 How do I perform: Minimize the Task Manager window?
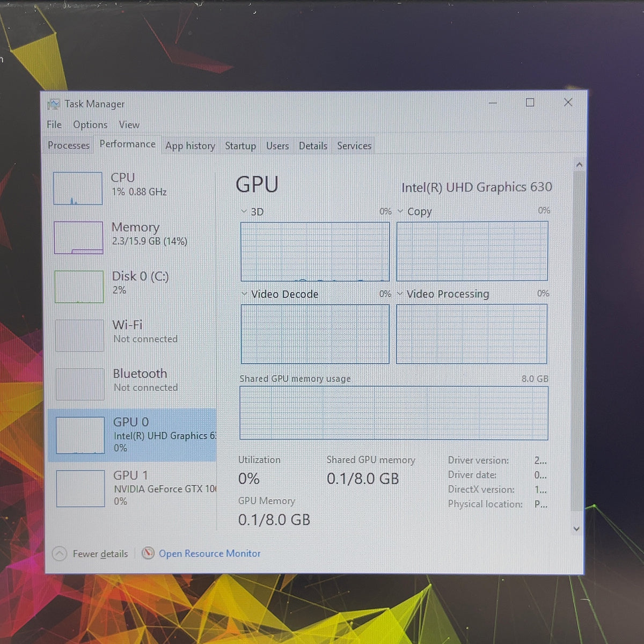[x=493, y=103]
